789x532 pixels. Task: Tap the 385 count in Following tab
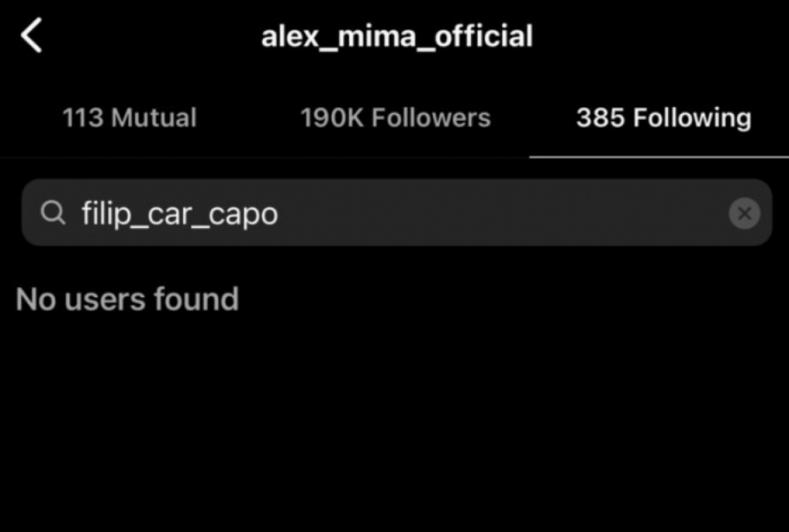[x=600, y=118]
